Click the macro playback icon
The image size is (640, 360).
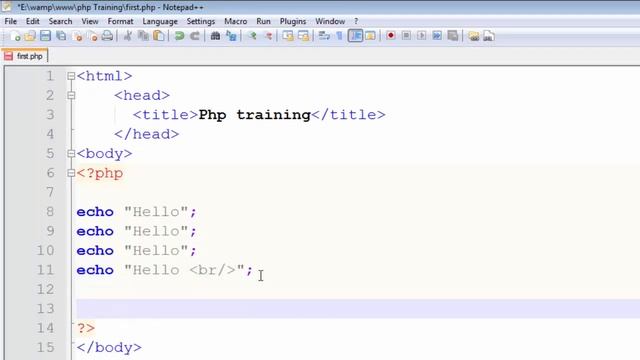422,36
